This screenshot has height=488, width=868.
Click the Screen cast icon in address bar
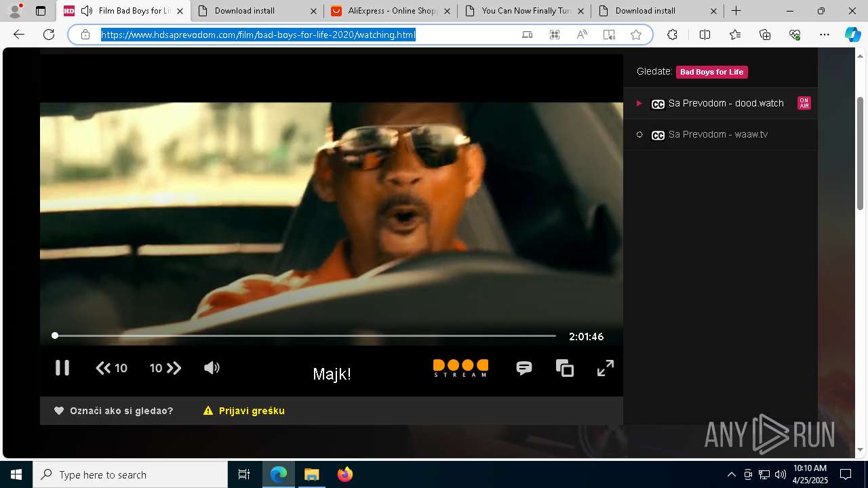(x=528, y=35)
